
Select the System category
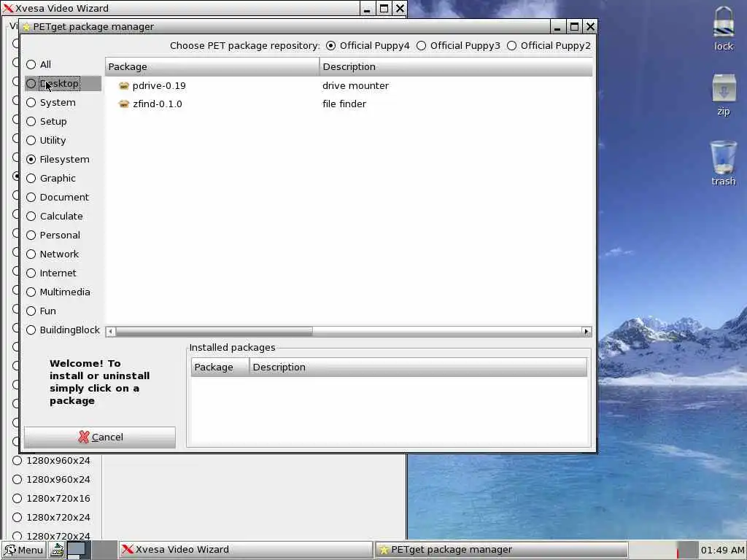tap(51, 102)
